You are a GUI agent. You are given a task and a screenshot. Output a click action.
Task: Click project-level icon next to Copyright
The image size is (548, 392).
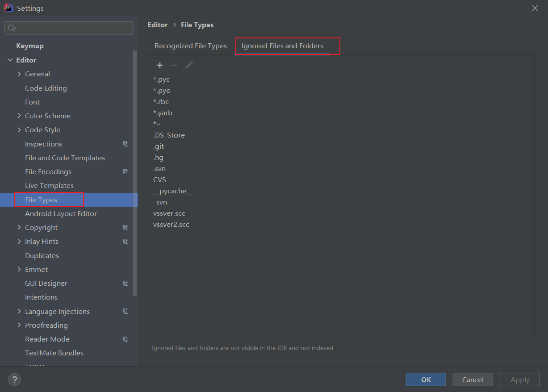tap(126, 227)
